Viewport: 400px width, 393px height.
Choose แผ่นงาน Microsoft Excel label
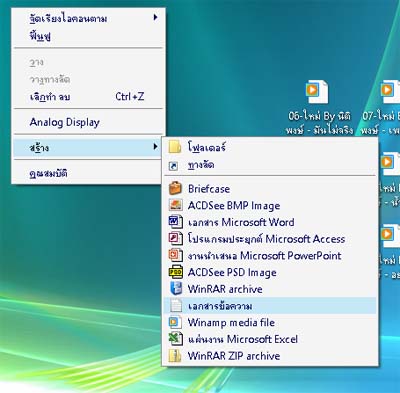tap(243, 339)
